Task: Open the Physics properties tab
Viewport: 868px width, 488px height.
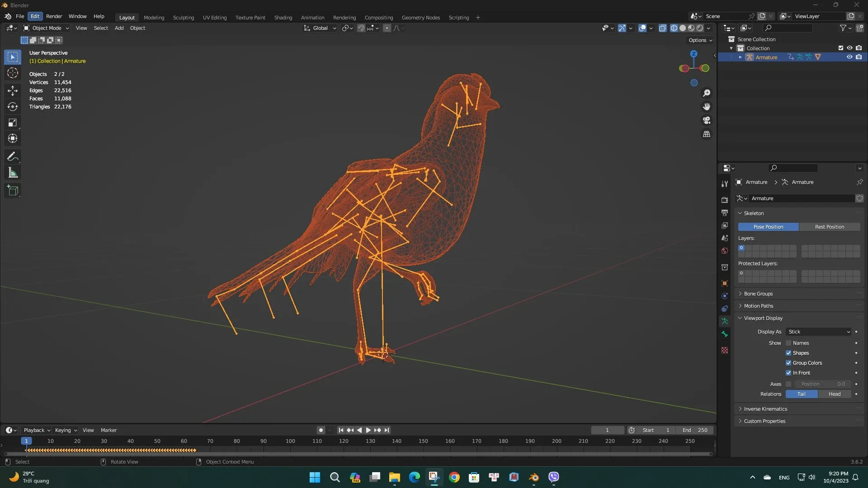Action: [725, 296]
